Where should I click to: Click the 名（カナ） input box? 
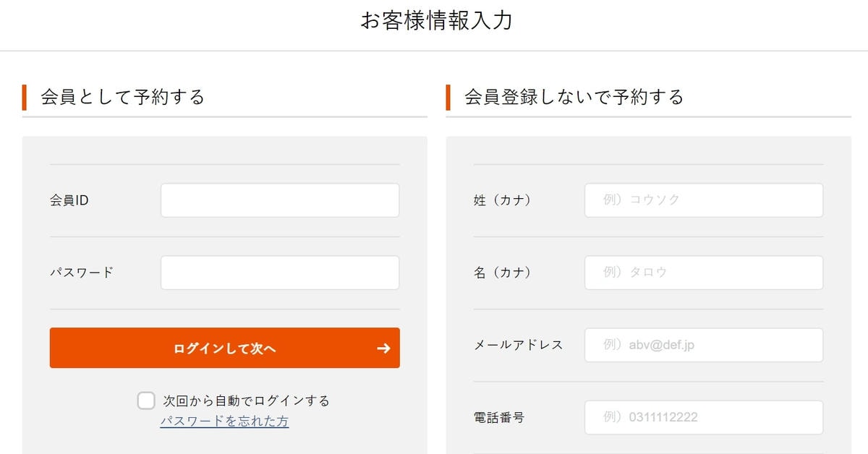[x=703, y=273]
